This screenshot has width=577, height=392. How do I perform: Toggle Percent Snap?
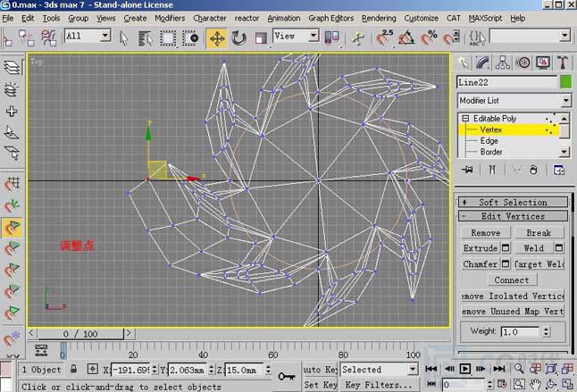[x=429, y=38]
